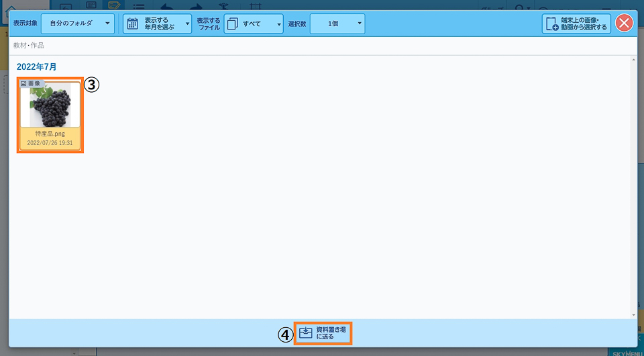The width and height of the screenshot is (644, 356).
Task: Click the inbox tray icon in 資料置き場に送る
Action: tap(306, 332)
